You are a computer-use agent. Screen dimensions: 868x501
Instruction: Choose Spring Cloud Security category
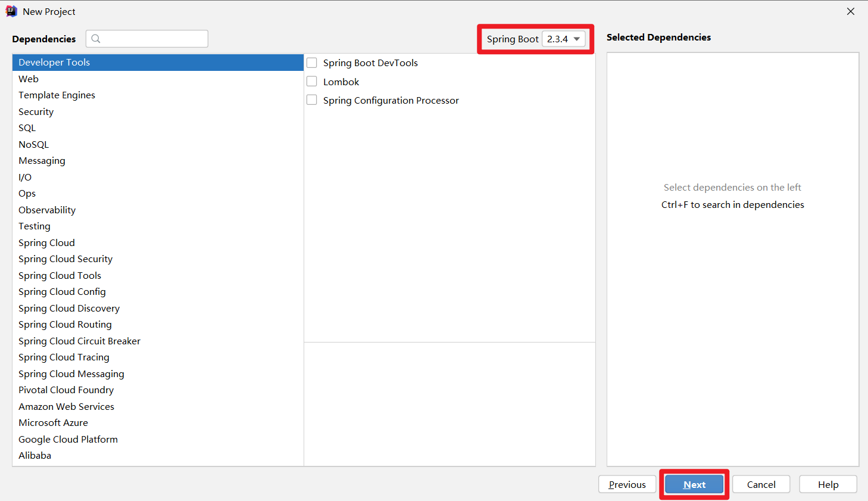point(158,259)
